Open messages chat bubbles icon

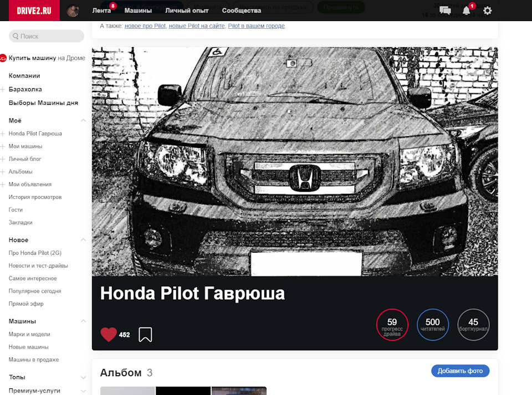[445, 11]
